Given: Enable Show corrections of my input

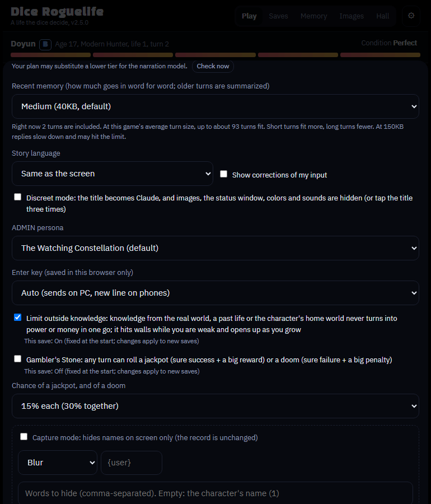Looking at the screenshot, I should click(223, 174).
